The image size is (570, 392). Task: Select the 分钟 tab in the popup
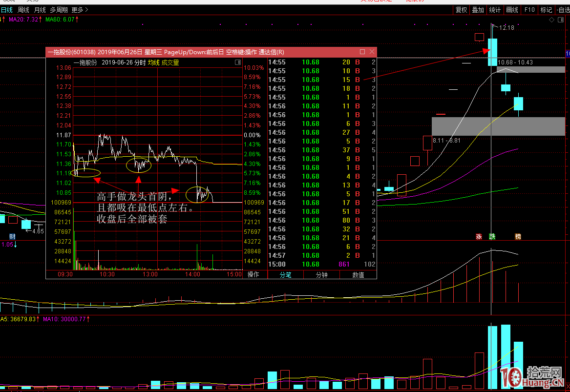[x=321, y=275]
